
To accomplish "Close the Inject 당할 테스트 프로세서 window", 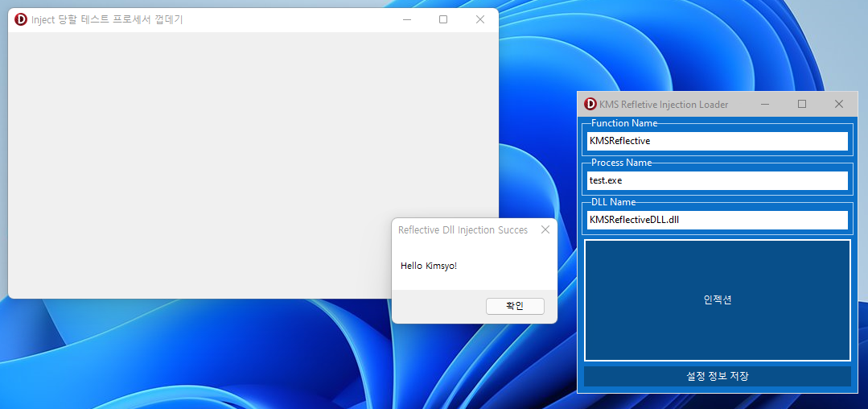I will (480, 19).
